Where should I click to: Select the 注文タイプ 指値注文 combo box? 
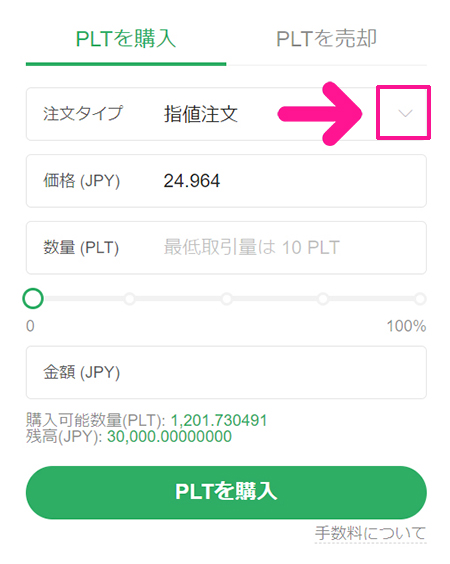(x=226, y=114)
